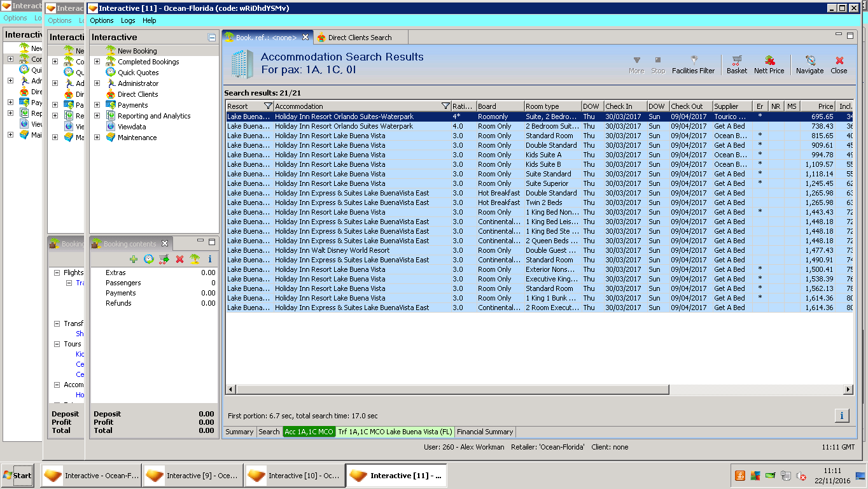Click the blue info icon in Booking contents toolbar
The image size is (868, 489).
(210, 259)
